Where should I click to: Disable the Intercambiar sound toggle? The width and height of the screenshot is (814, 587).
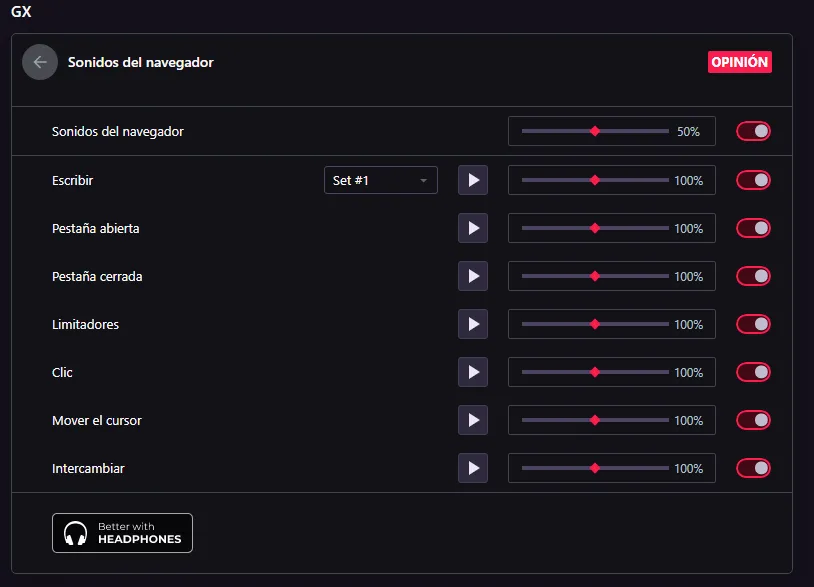coord(753,468)
